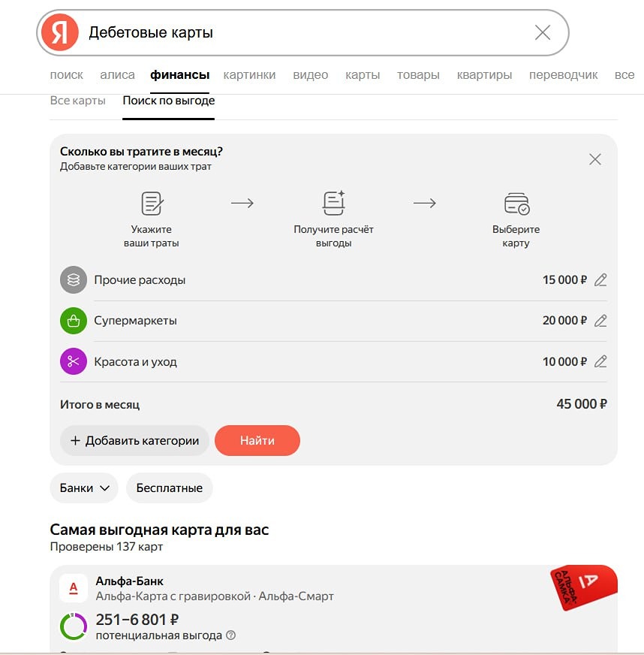Click the coins icon for Прочие расходы

(x=73, y=279)
